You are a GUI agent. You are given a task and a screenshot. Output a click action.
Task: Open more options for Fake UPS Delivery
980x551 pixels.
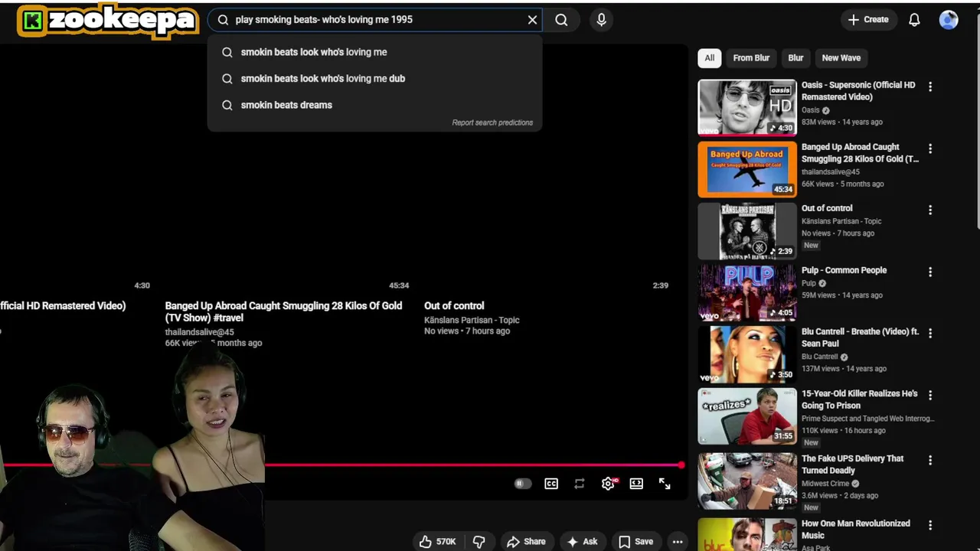(x=930, y=460)
